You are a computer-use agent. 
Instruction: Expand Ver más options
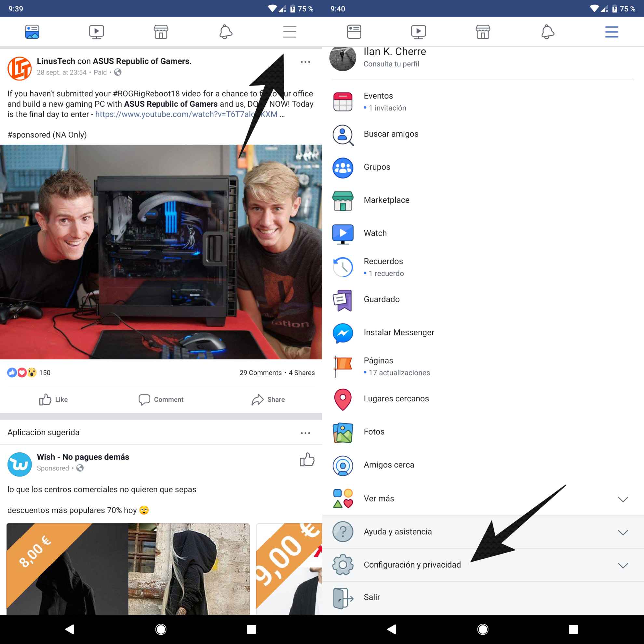(624, 498)
